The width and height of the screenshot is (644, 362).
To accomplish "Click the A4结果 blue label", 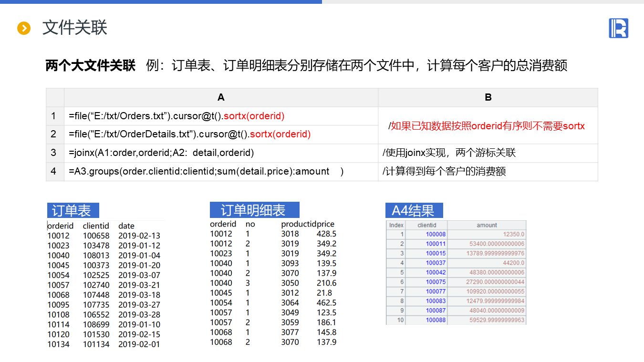I will click(x=414, y=210).
